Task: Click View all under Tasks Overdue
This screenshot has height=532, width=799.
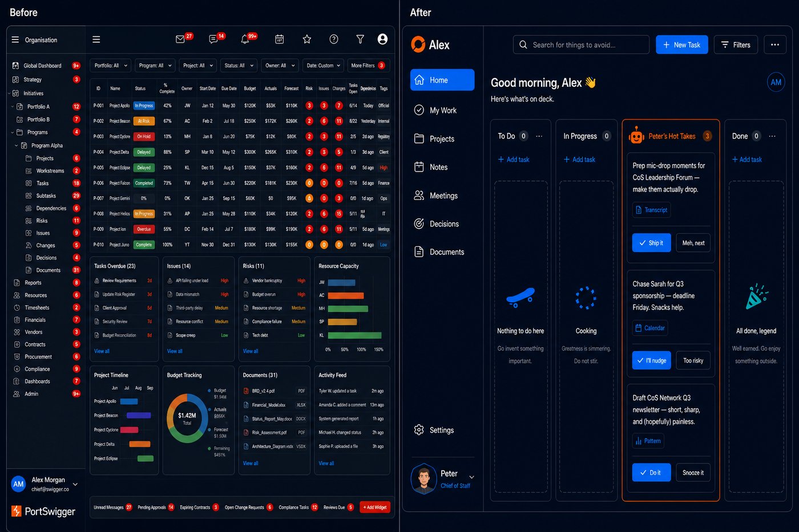Action: [102, 351]
